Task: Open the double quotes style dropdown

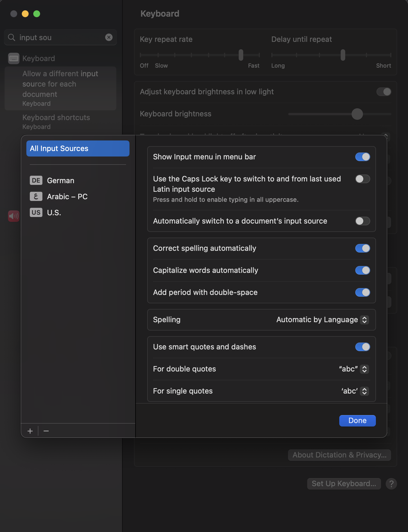Action: (x=354, y=369)
